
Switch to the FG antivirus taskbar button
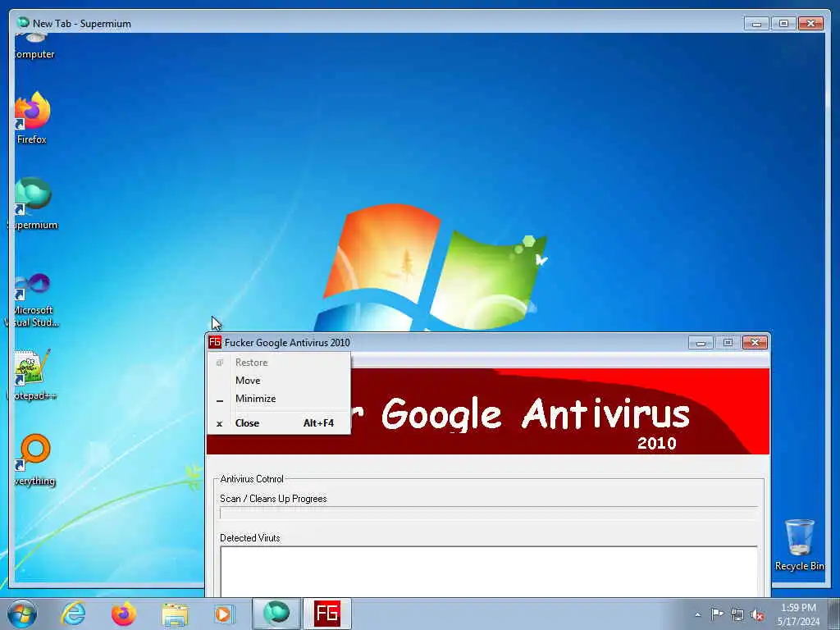tap(327, 614)
